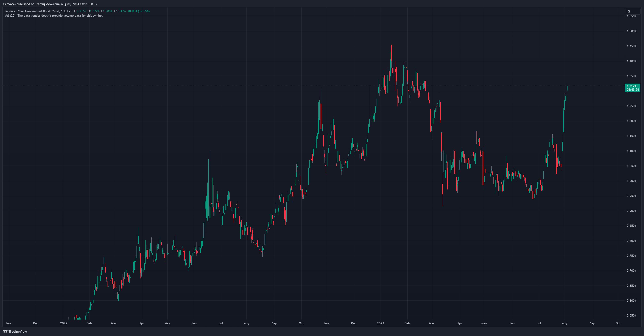
Task: Select Aug label at right of time axis
Action: click(x=564, y=323)
